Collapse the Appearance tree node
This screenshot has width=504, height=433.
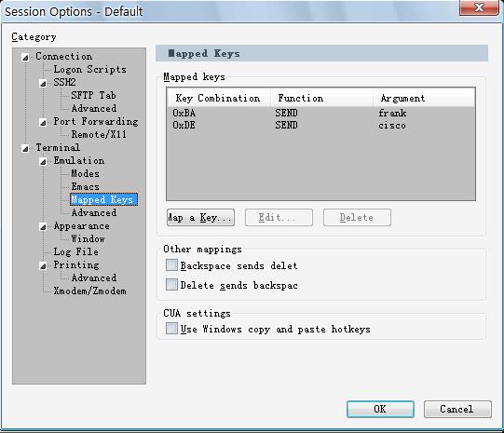[43, 227]
